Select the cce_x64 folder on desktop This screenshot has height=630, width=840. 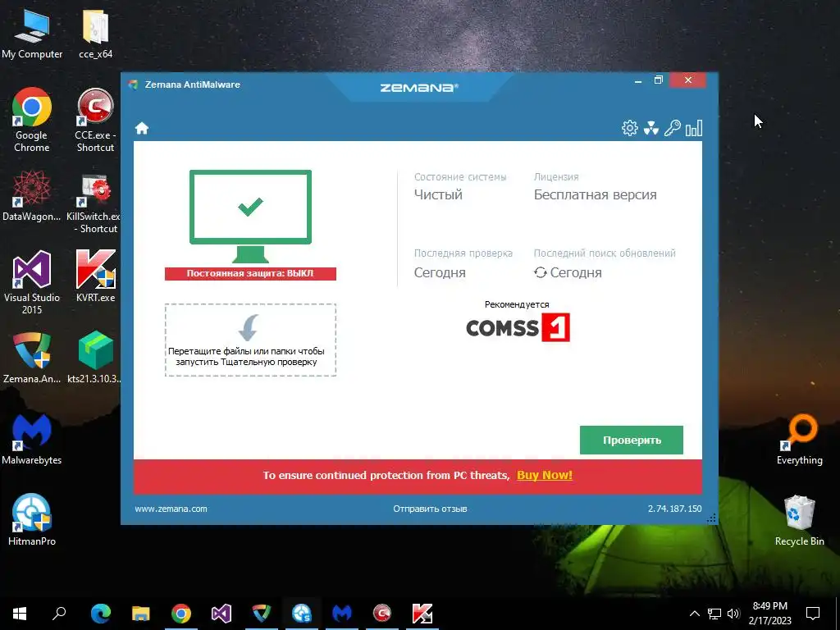tap(95, 33)
